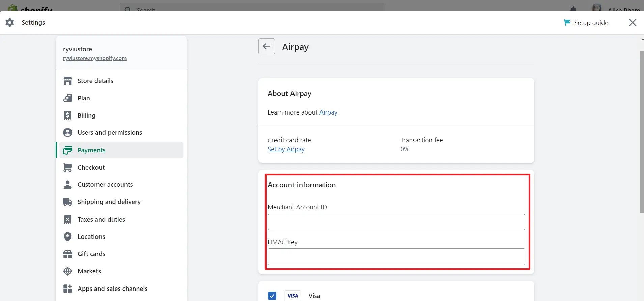Click the Checkout cart icon
The width and height of the screenshot is (644, 301).
(67, 168)
